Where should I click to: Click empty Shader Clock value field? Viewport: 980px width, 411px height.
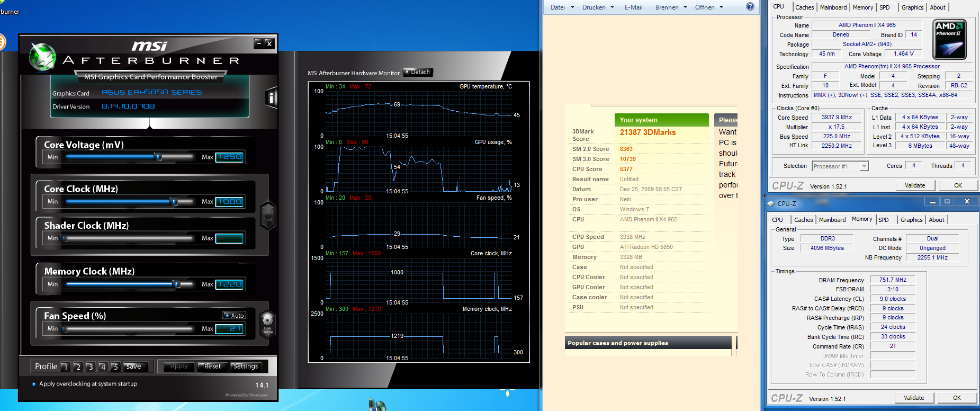click(x=229, y=238)
